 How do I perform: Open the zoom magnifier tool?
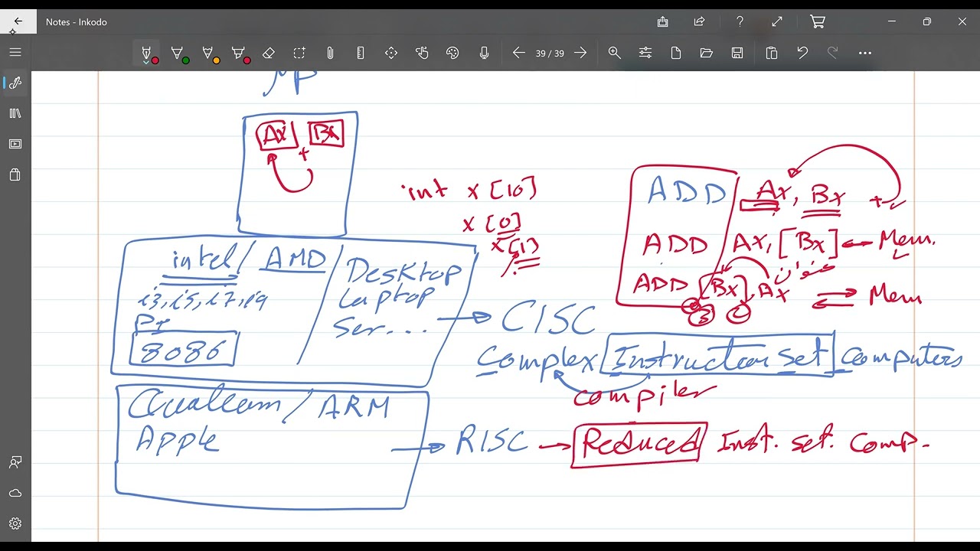615,53
